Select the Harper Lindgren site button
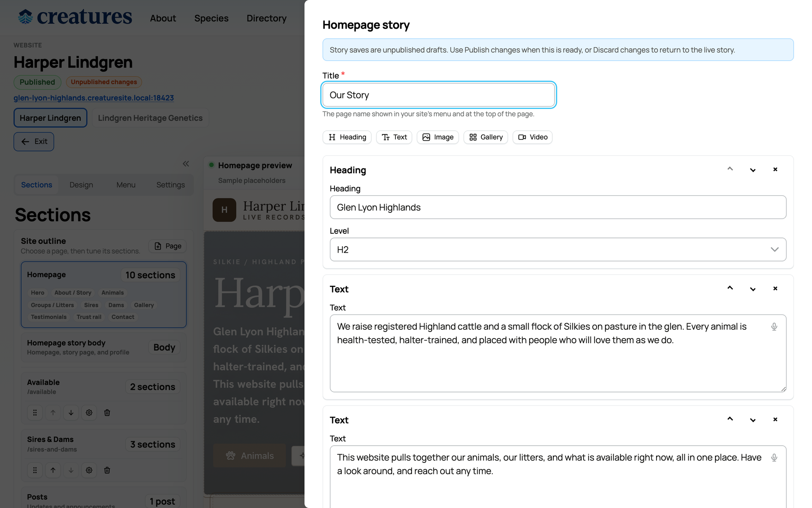This screenshot has height=508, width=812. click(x=50, y=118)
